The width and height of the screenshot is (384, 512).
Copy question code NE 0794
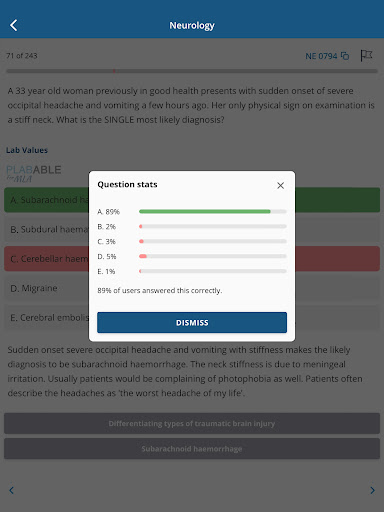pos(345,56)
